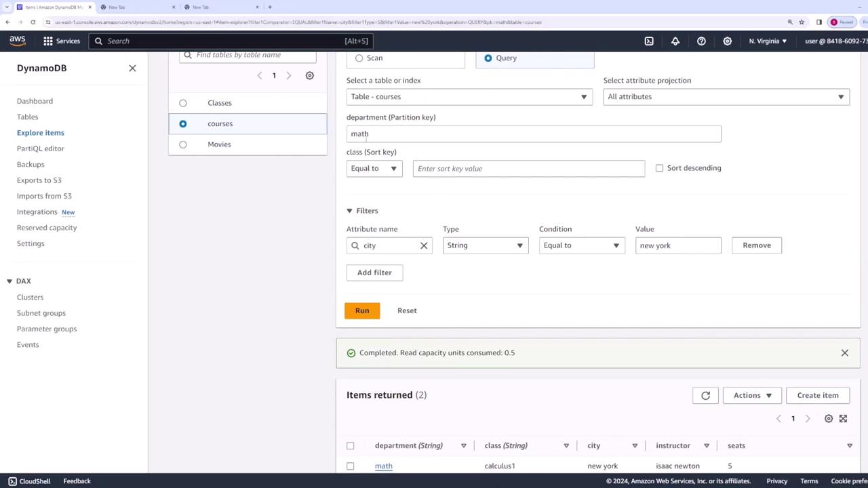The width and height of the screenshot is (868, 488).
Task: Open table list preferences gear
Action: pyautogui.click(x=310, y=75)
